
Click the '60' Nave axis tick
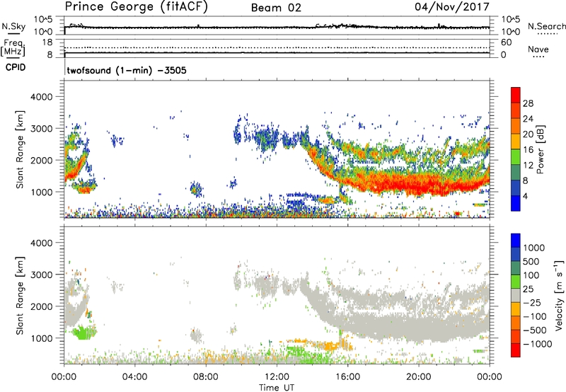pos(507,42)
